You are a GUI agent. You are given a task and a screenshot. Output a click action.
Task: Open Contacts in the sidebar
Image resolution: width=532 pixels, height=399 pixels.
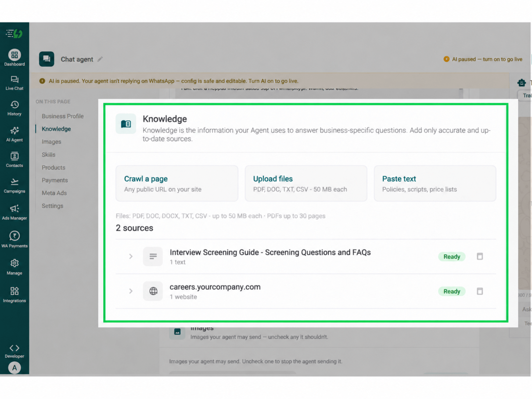point(14,160)
